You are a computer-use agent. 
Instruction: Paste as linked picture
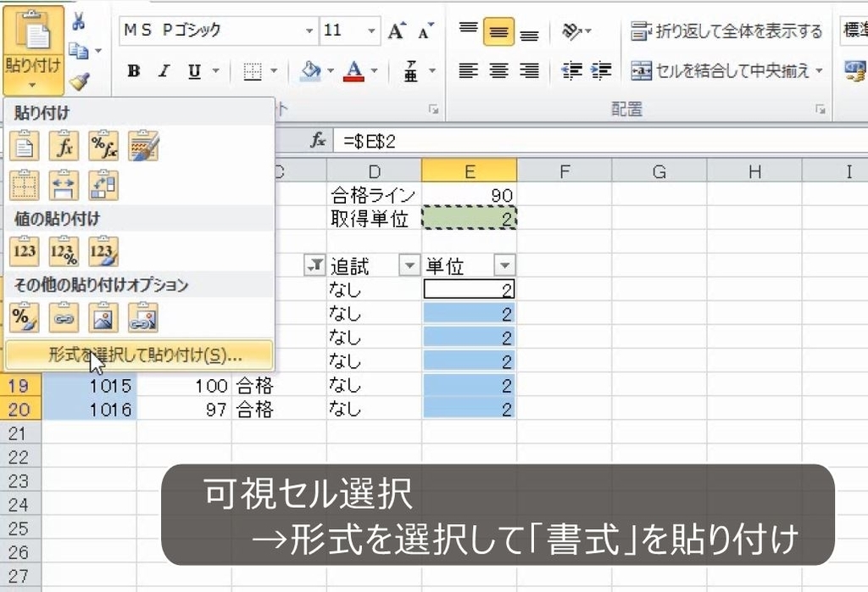click(143, 317)
